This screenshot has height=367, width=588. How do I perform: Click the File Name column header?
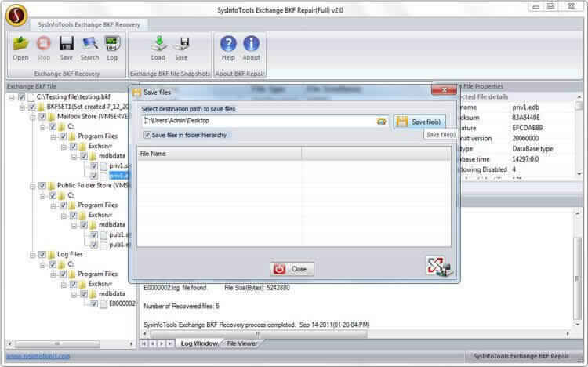[220, 154]
